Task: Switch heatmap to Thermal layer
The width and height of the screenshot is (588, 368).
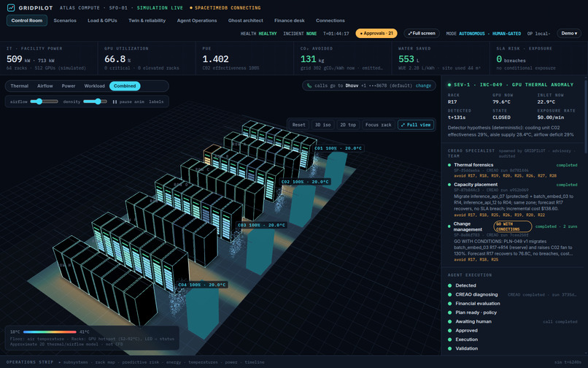Action: click(20, 86)
